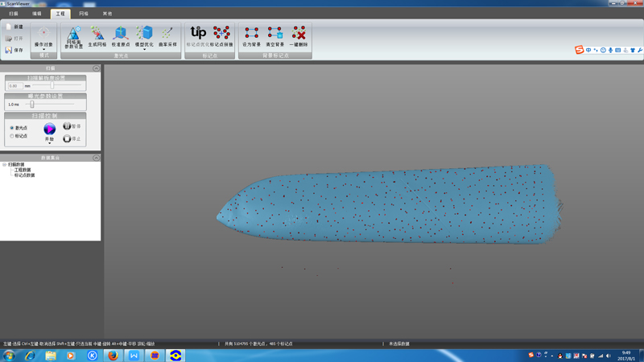644x362 pixels.
Task: Click the exposure parameter slider handle
Action: pyautogui.click(x=32, y=104)
